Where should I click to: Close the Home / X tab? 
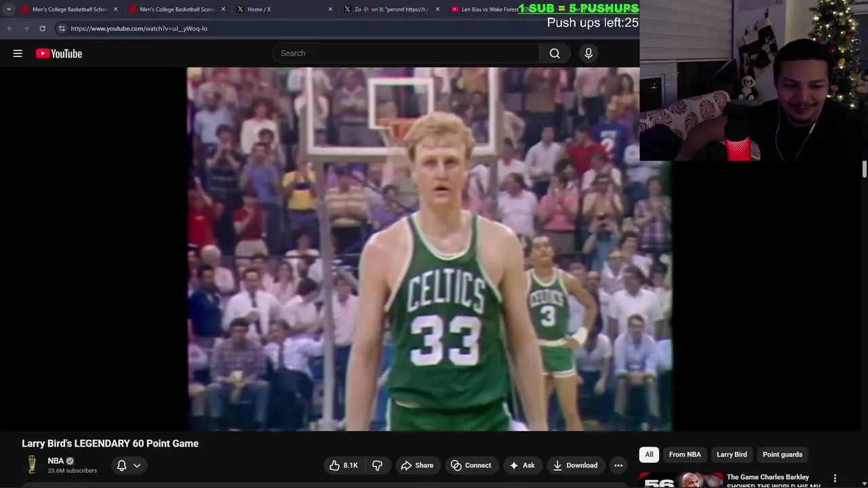pyautogui.click(x=330, y=9)
